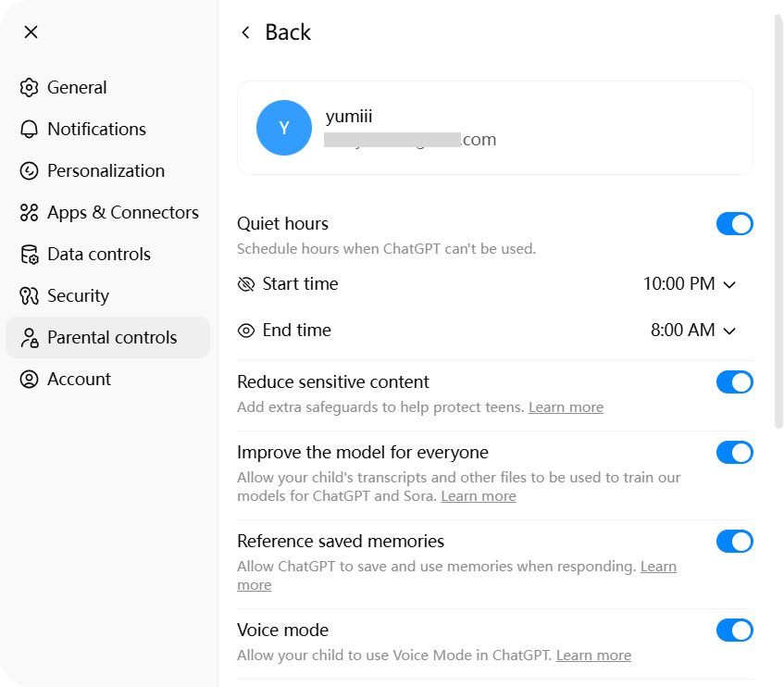Select the Personalization clock icon

click(x=29, y=170)
